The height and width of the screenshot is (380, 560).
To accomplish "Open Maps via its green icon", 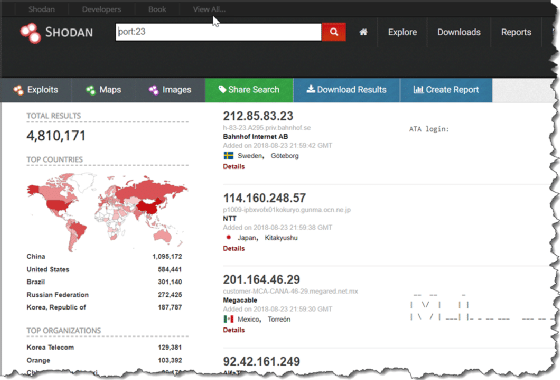I will point(91,90).
